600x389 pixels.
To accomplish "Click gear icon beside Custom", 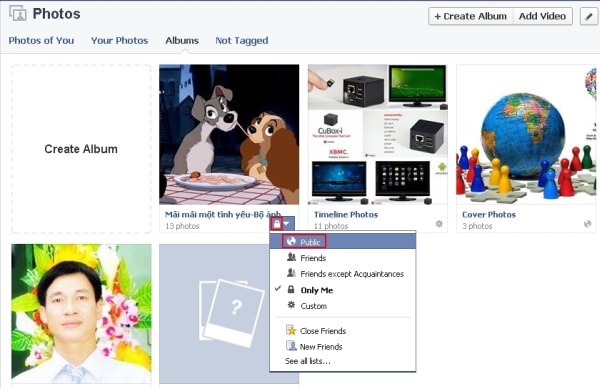I will click(x=291, y=305).
